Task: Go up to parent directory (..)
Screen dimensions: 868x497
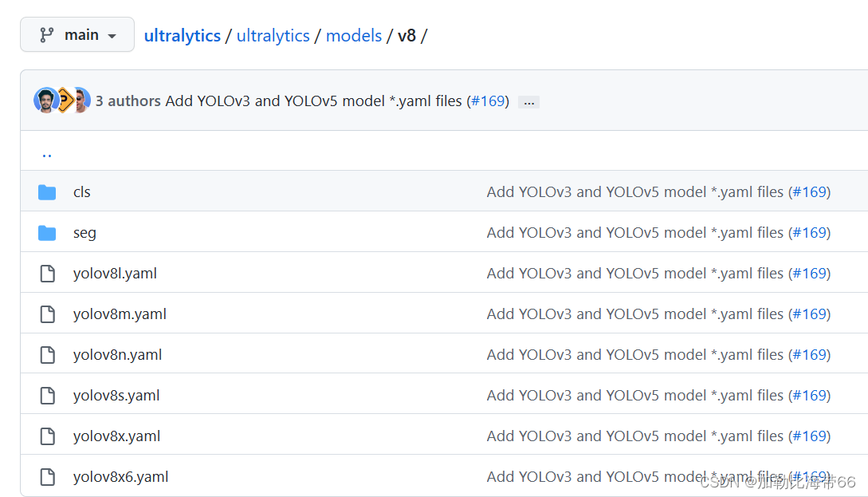Action: click(46, 152)
